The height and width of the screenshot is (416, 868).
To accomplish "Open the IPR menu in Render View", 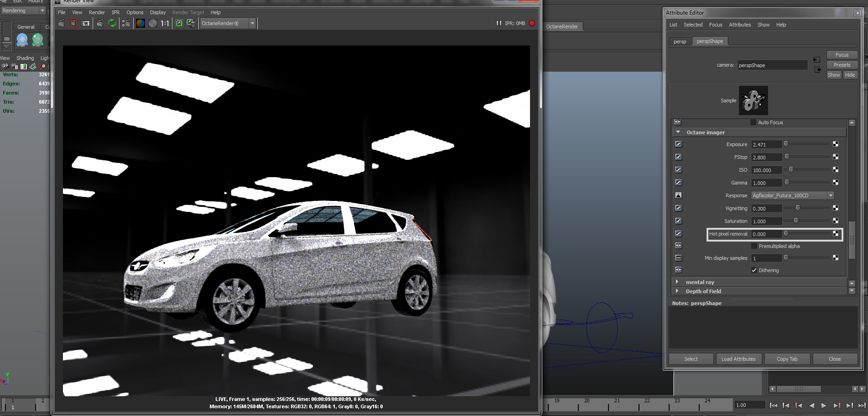I will [116, 12].
